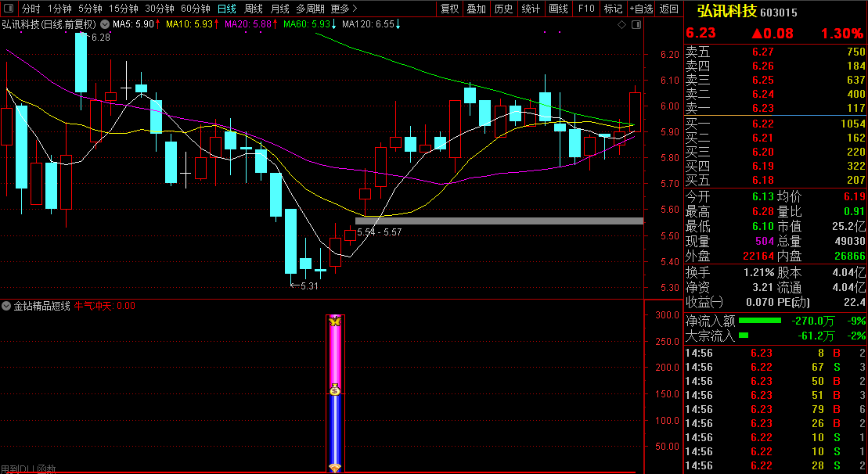
Task: Select the 30分钟 period tab
Action: point(160,9)
